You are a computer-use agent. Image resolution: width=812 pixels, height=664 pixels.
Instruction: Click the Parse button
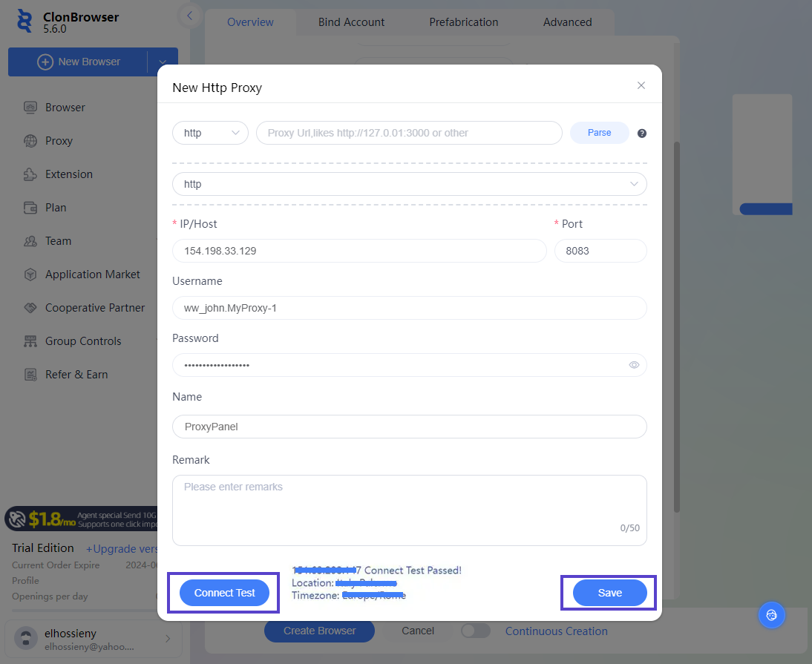599,133
